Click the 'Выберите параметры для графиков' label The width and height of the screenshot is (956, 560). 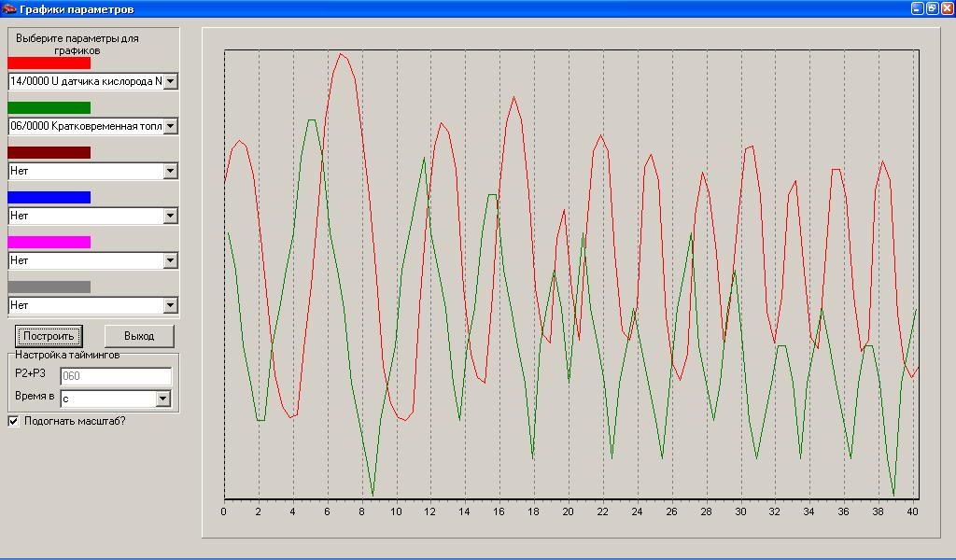click(77, 45)
